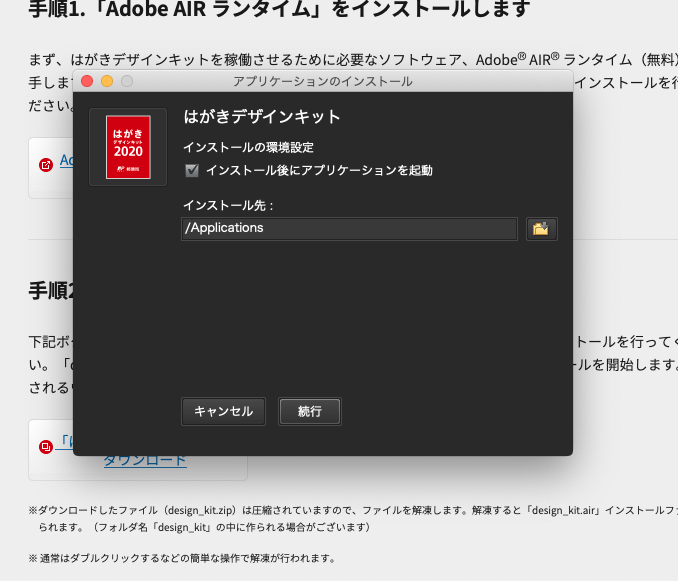Click the キャンセル button
This screenshot has height=581, width=678.
pos(223,411)
